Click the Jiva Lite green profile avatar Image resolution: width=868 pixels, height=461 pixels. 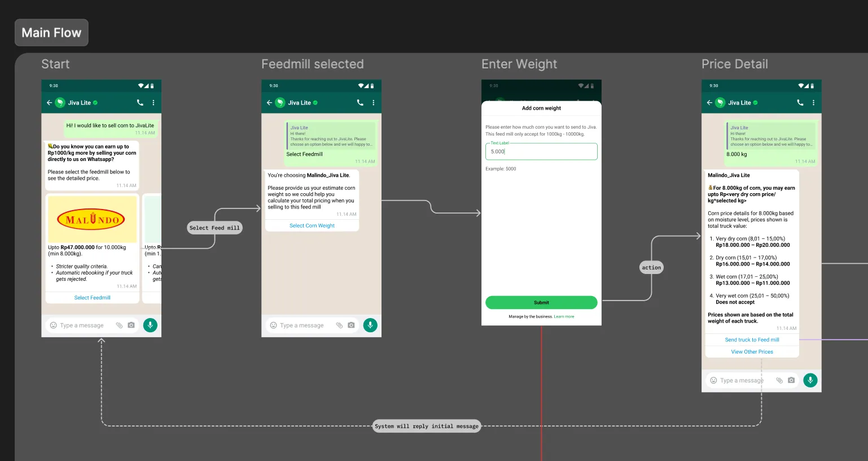60,102
